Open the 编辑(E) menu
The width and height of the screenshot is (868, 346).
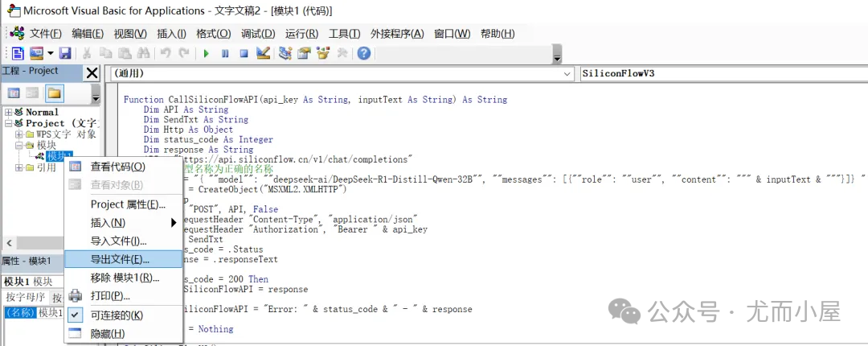pos(88,33)
